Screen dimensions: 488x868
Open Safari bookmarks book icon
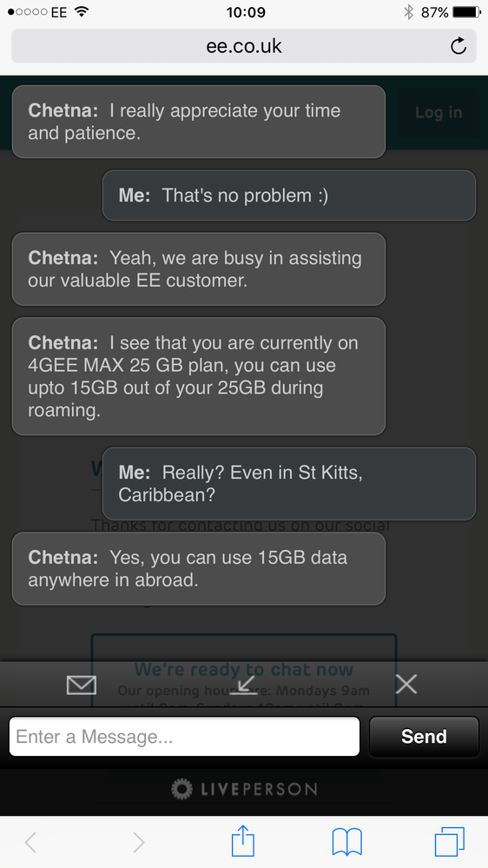point(347,843)
